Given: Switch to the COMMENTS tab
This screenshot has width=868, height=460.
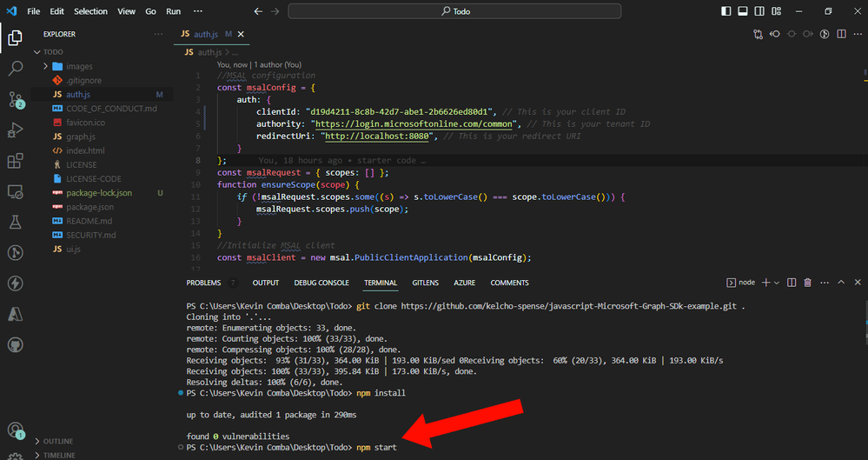Looking at the screenshot, I should [509, 283].
